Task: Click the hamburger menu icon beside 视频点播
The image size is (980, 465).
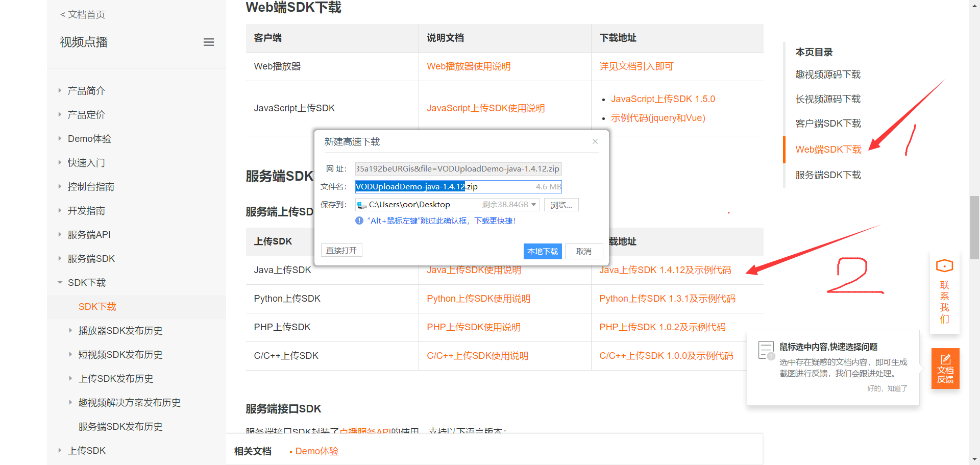Action: point(208,42)
